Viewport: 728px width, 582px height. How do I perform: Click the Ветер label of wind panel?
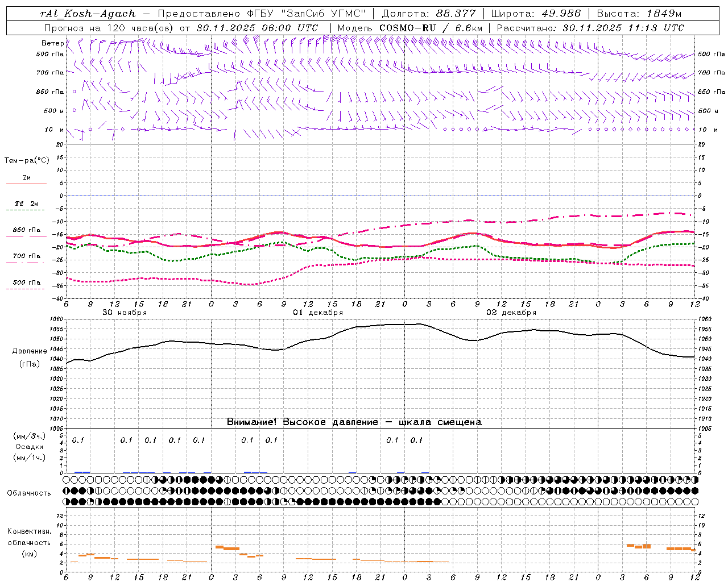coord(52,43)
